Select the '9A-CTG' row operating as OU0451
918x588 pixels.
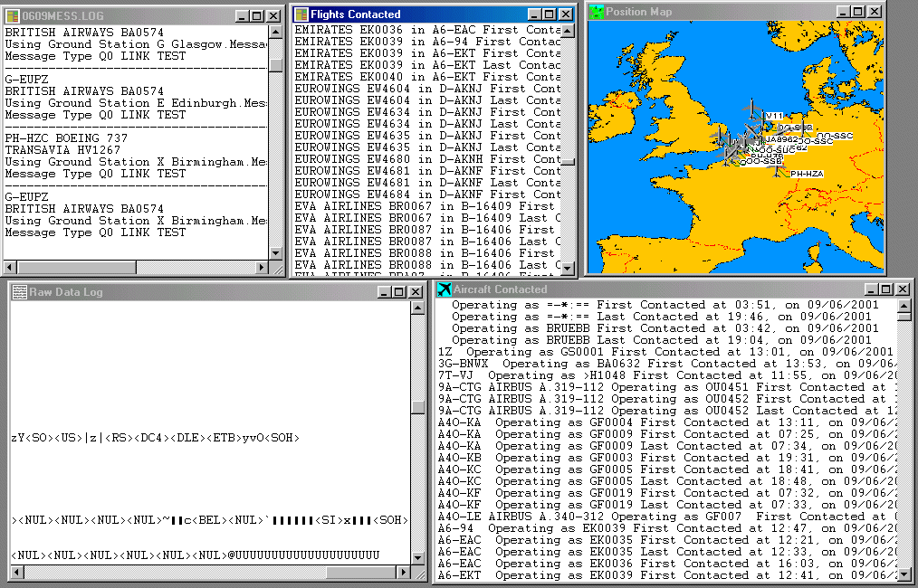666,387
